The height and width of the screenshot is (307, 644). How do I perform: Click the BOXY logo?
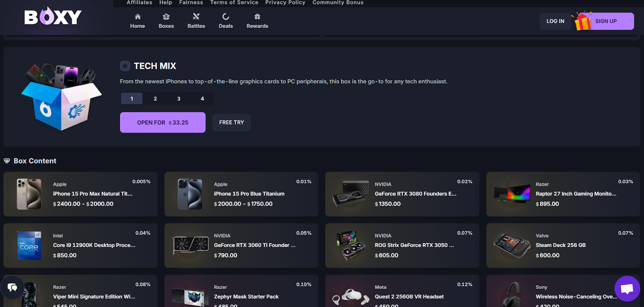53,16
